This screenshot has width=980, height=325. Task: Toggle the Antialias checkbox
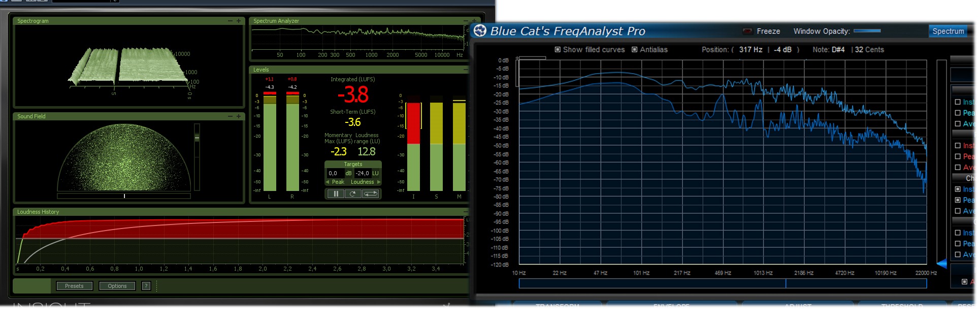click(635, 50)
